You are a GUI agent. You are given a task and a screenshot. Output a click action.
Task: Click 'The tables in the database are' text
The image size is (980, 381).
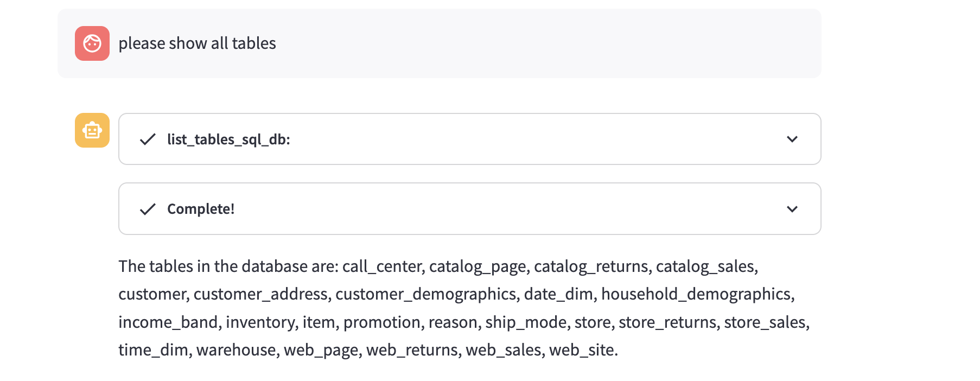tap(228, 266)
